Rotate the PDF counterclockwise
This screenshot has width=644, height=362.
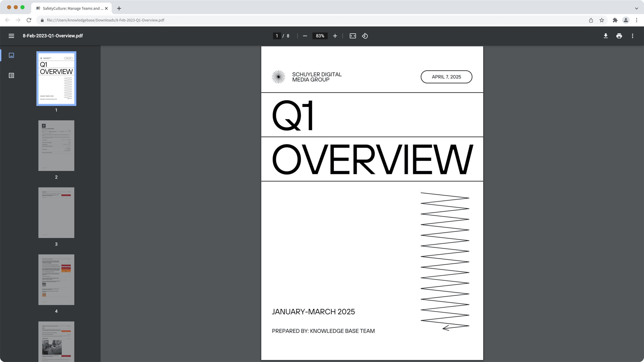tap(365, 36)
